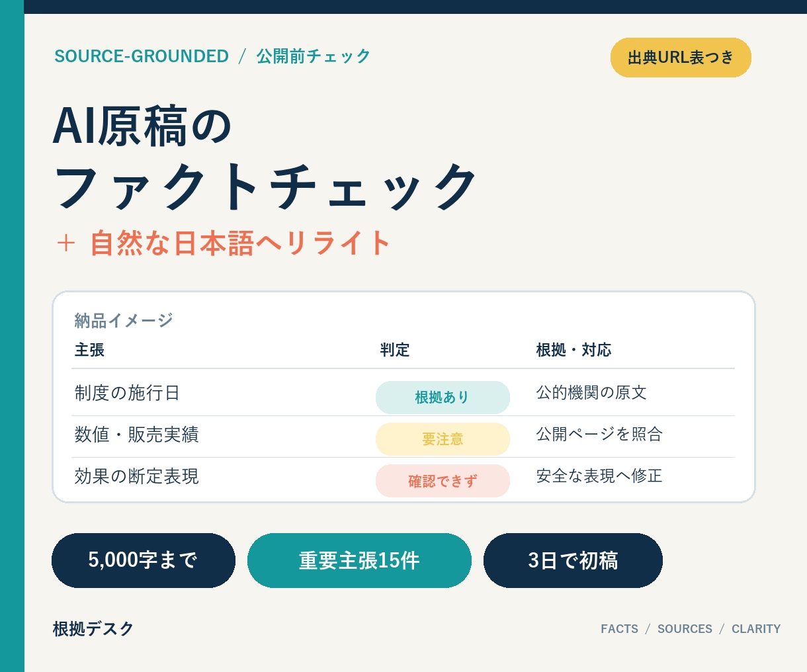
Task: Click the 制度の施行日 row cell
Action: click(127, 393)
